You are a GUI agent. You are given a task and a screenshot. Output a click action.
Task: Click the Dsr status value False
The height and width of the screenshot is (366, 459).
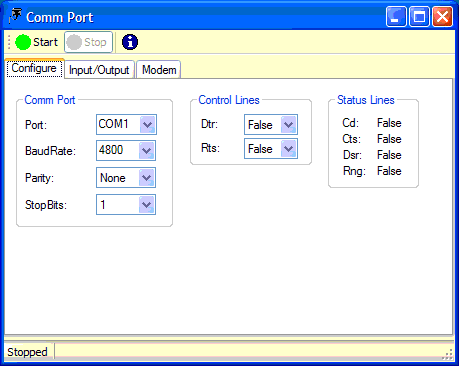[389, 155]
